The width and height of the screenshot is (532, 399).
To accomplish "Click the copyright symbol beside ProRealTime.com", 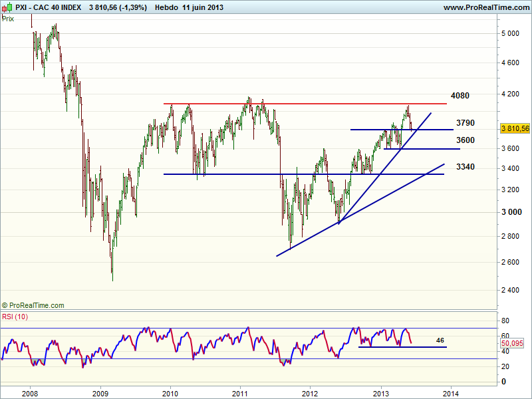I will [5, 305].
